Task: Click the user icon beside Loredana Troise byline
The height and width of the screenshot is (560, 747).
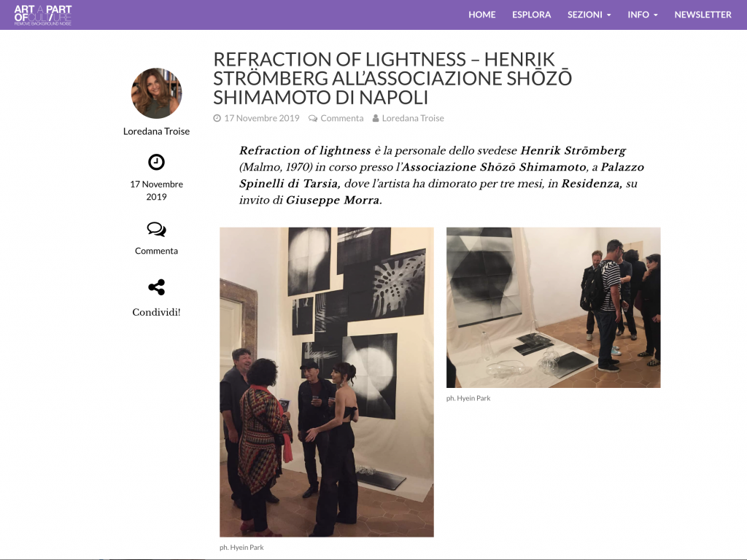Action: 376,118
